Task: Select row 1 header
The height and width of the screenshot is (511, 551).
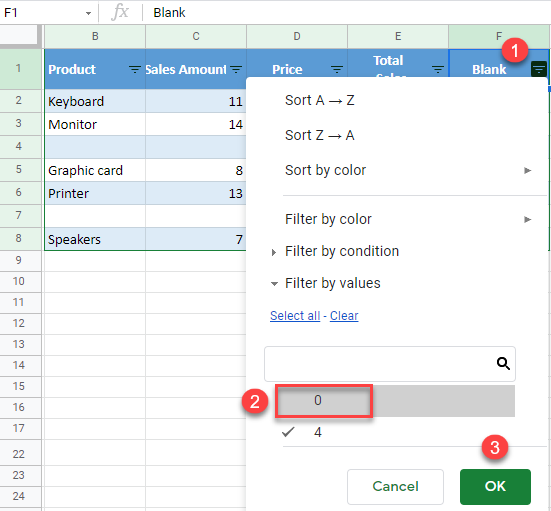Action: pos(20,69)
